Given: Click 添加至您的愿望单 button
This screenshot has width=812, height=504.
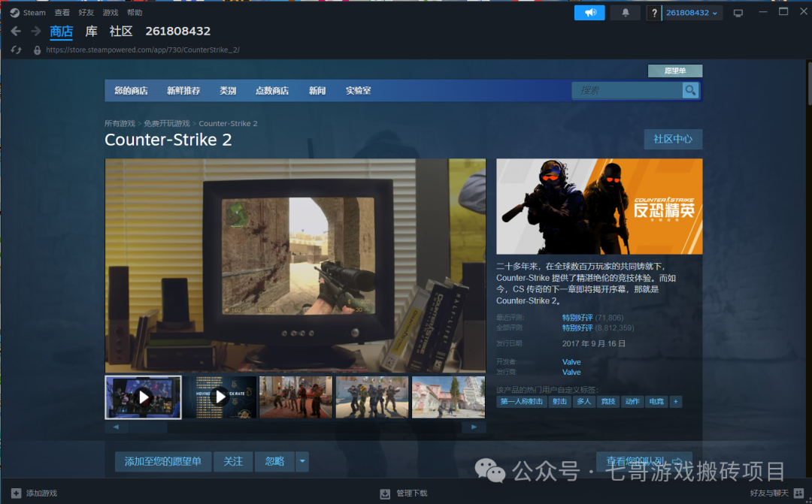Looking at the screenshot, I should tap(163, 462).
